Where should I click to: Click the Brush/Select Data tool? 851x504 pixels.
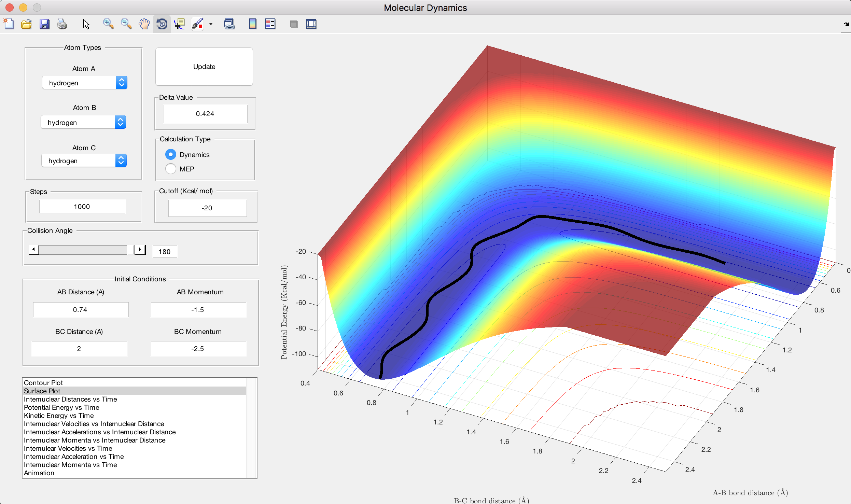(x=197, y=24)
